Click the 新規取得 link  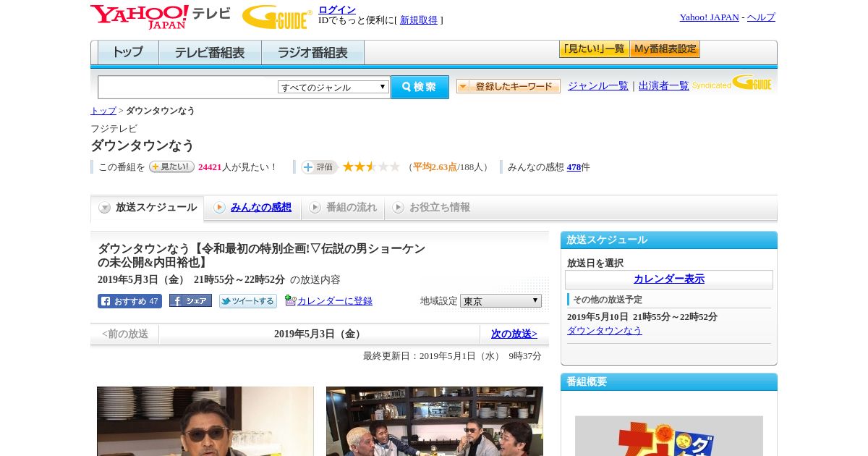[x=419, y=20]
